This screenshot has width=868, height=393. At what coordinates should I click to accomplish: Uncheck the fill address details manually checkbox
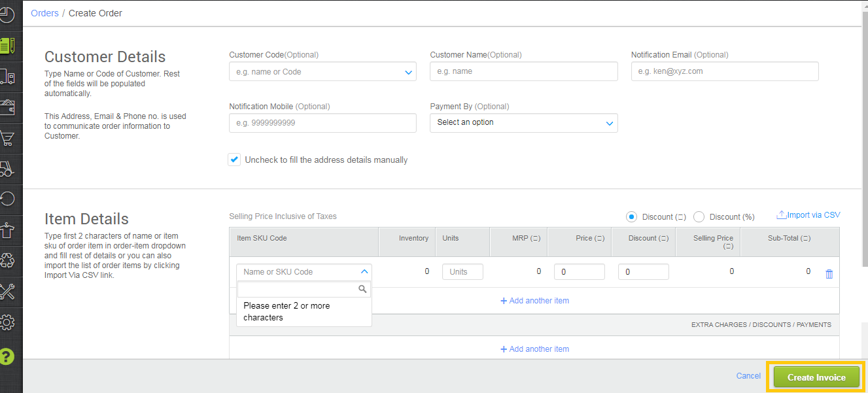point(234,160)
